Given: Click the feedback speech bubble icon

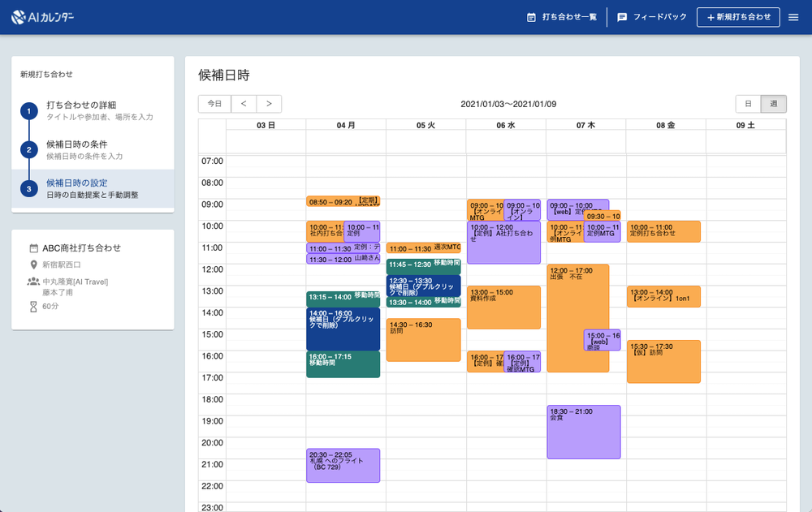Looking at the screenshot, I should coord(622,17).
